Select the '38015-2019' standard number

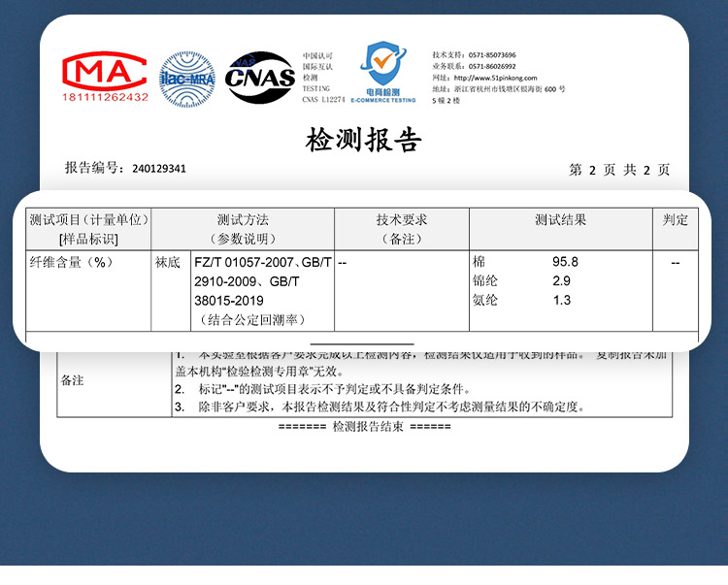(229, 301)
